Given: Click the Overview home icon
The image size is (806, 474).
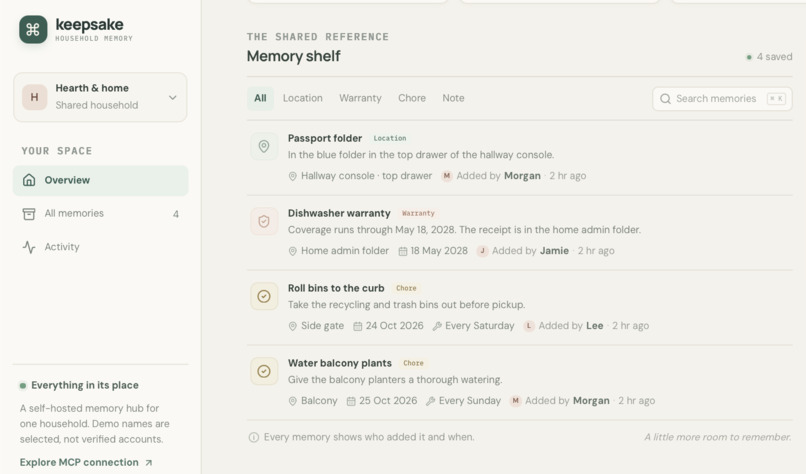Looking at the screenshot, I should [29, 180].
